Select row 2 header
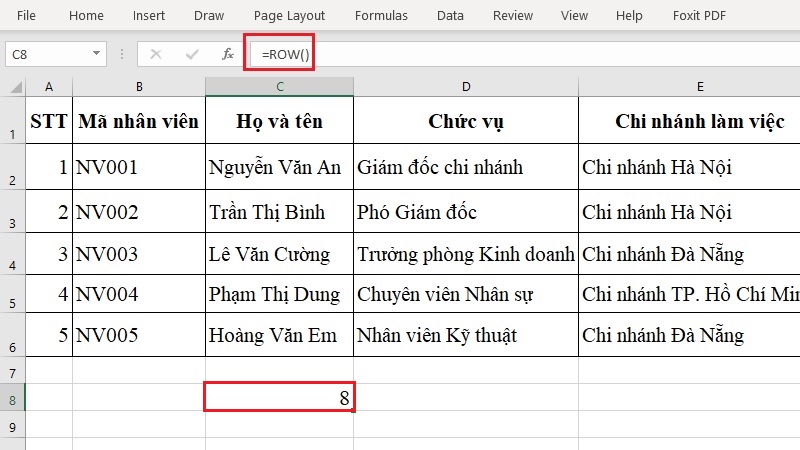800x450 pixels. 12,166
